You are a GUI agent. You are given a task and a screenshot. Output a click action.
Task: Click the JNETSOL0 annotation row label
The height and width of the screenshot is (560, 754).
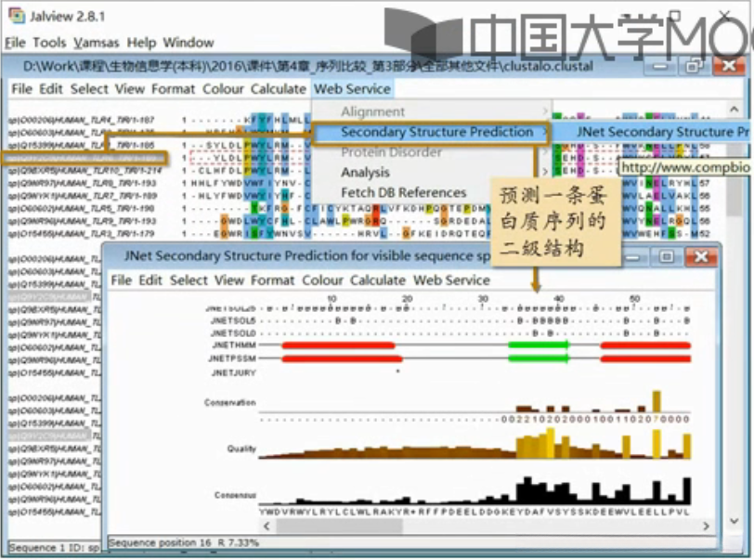pyautogui.click(x=233, y=332)
